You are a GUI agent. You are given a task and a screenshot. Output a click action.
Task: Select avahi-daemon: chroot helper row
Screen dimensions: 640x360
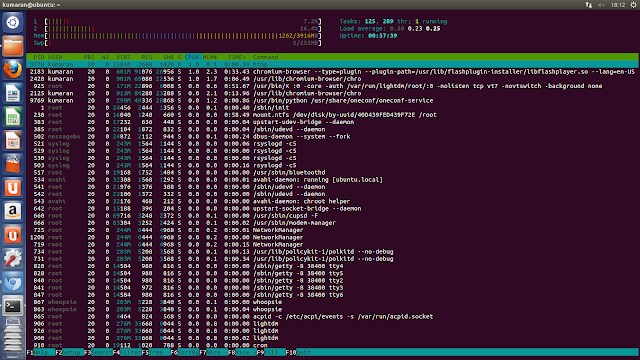point(332,201)
